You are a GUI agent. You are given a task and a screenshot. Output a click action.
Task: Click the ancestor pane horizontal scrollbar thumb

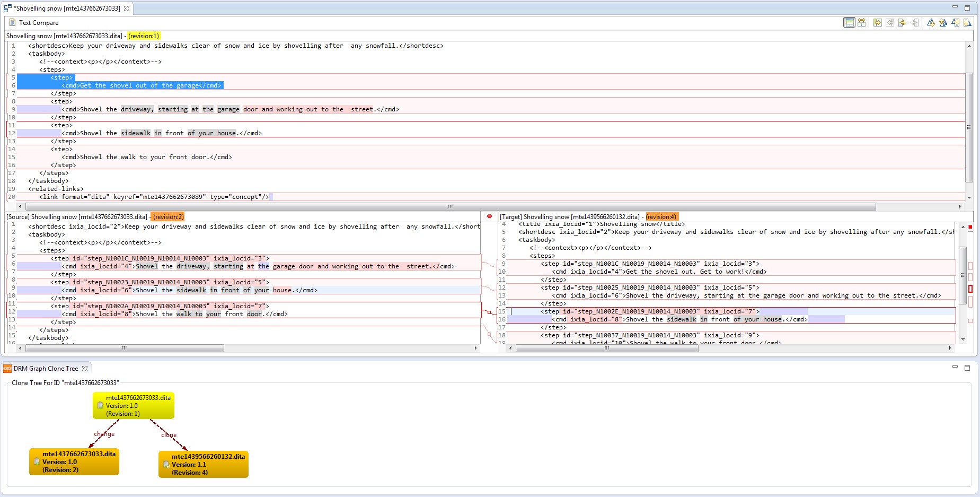[451, 207]
